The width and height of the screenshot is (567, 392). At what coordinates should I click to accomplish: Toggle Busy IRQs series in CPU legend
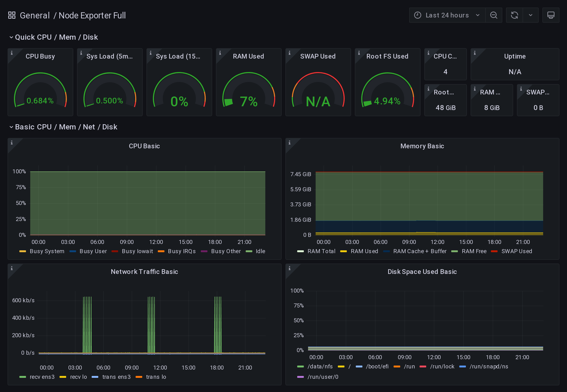182,251
